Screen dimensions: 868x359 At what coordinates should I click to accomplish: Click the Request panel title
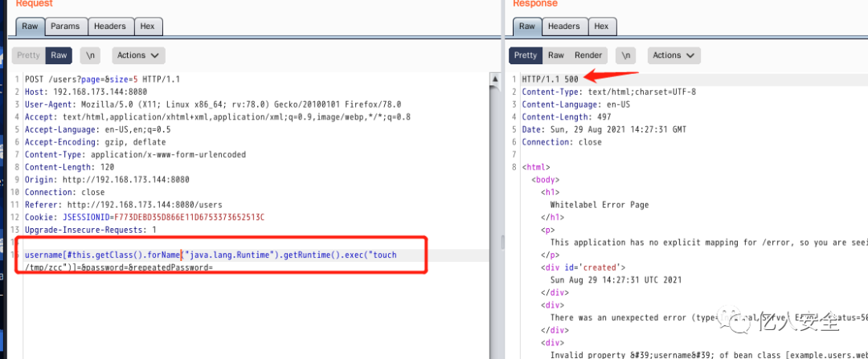pyautogui.click(x=35, y=4)
